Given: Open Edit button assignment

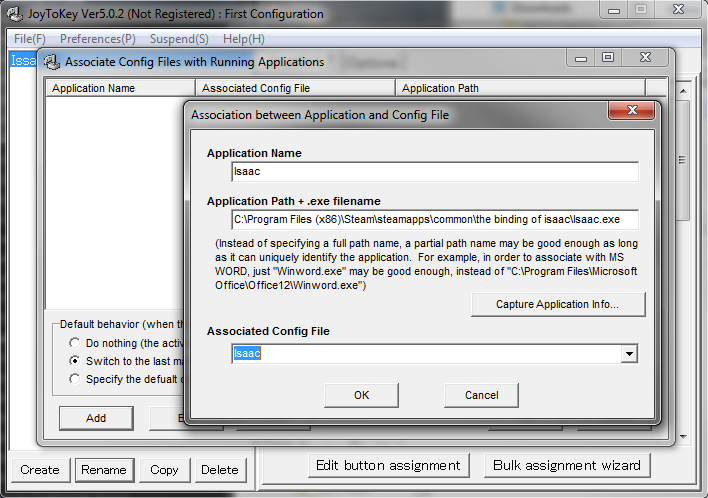Looking at the screenshot, I should click(388, 465).
